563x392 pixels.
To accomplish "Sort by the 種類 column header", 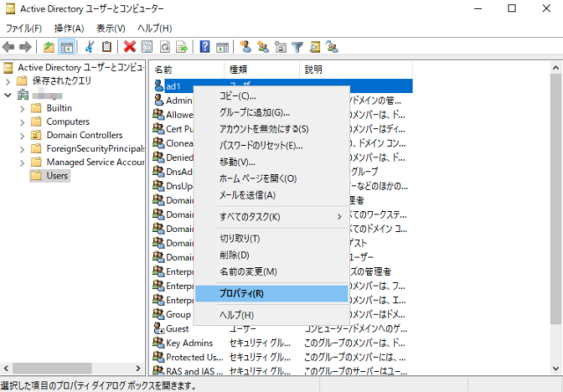I will tap(262, 69).
